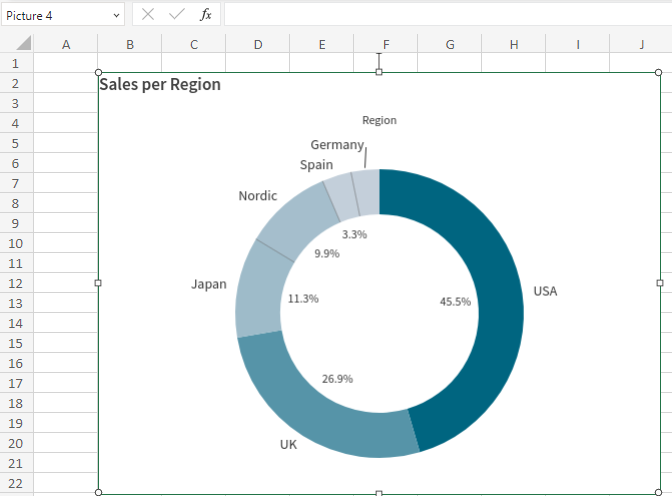
Task: Click the Select All corner triangle
Action: pos(23,44)
